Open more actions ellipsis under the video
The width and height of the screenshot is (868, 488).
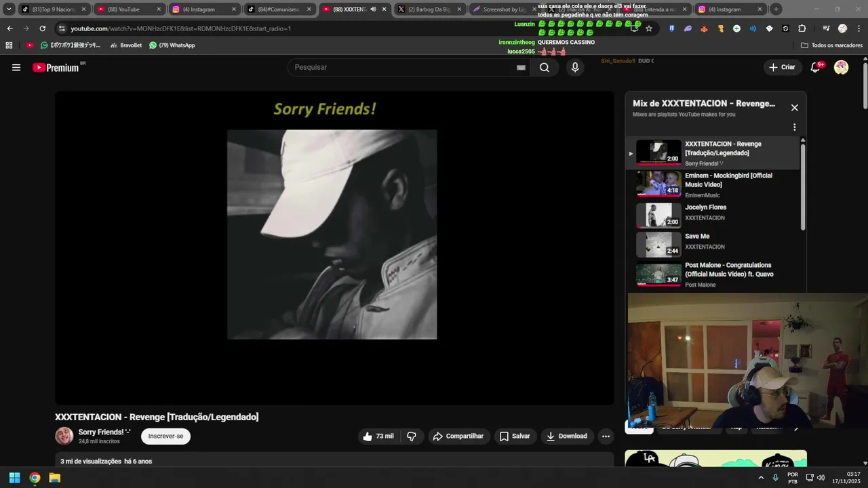point(606,436)
